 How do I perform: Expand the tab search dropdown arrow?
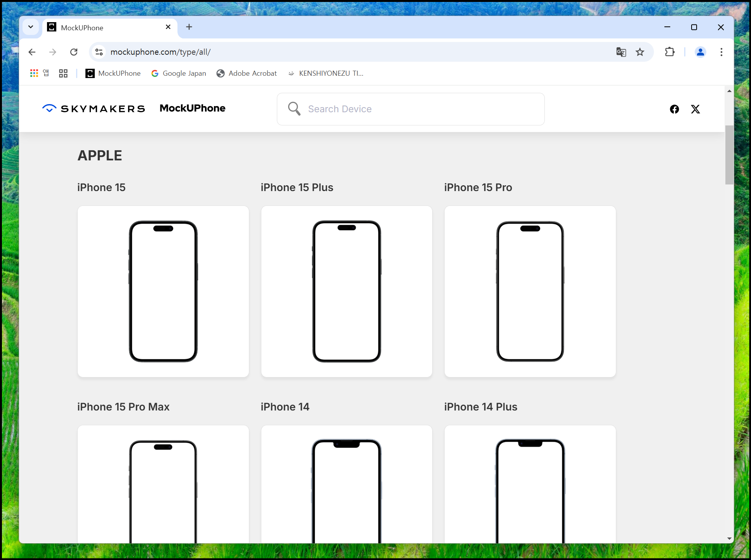tap(31, 27)
